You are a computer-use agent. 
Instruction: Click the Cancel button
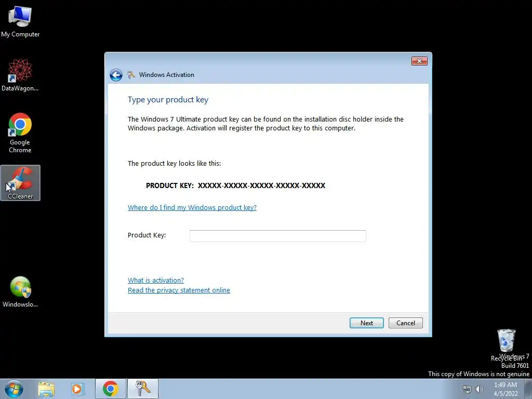(405, 323)
